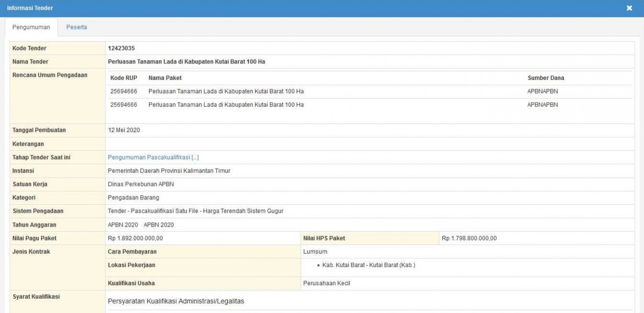644x313 pixels.
Task: Click the Nilai Pagu amount Rp 1.892.000.000,00
Action: coord(135,238)
